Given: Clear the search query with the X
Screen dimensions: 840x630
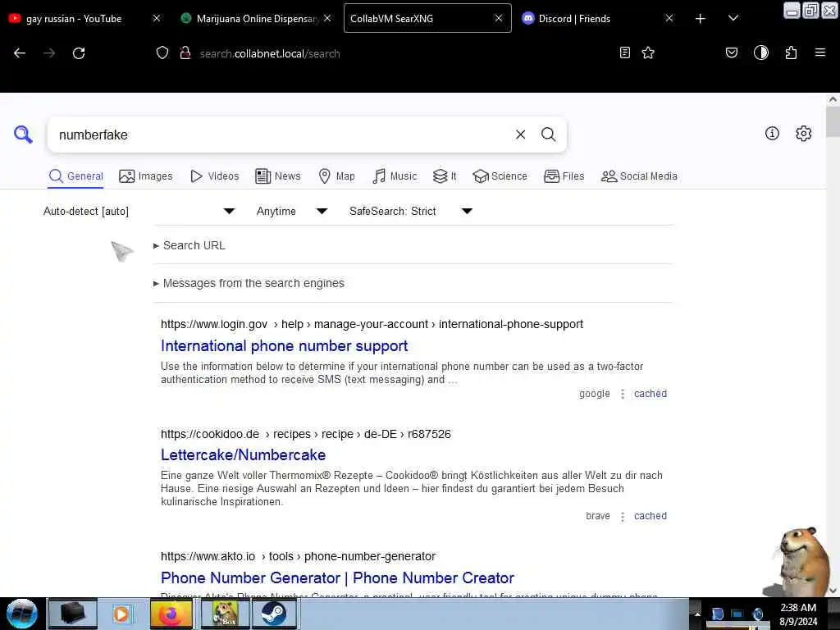Looking at the screenshot, I should [x=520, y=135].
